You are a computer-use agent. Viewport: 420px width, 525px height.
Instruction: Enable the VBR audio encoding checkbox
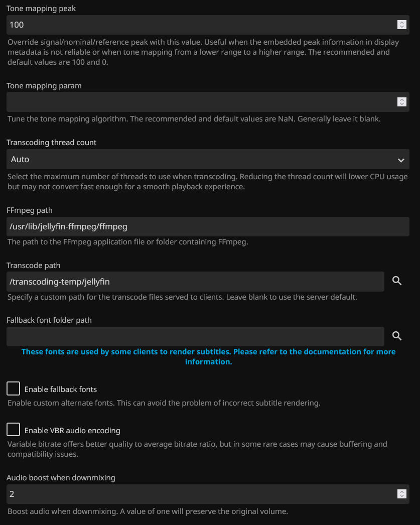(x=13, y=430)
